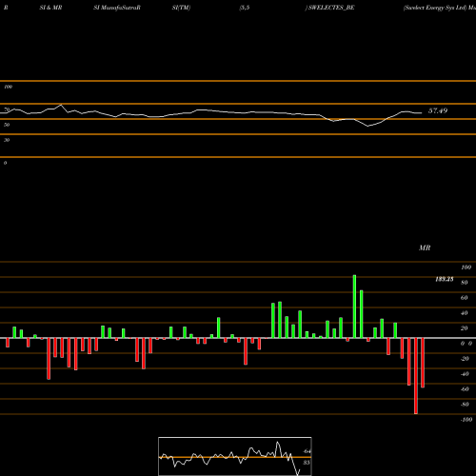The height and width of the screenshot is (476, 476).
Task: Click the 'Swelect Energy Sys Ltd' company name
Action: (435, 8)
